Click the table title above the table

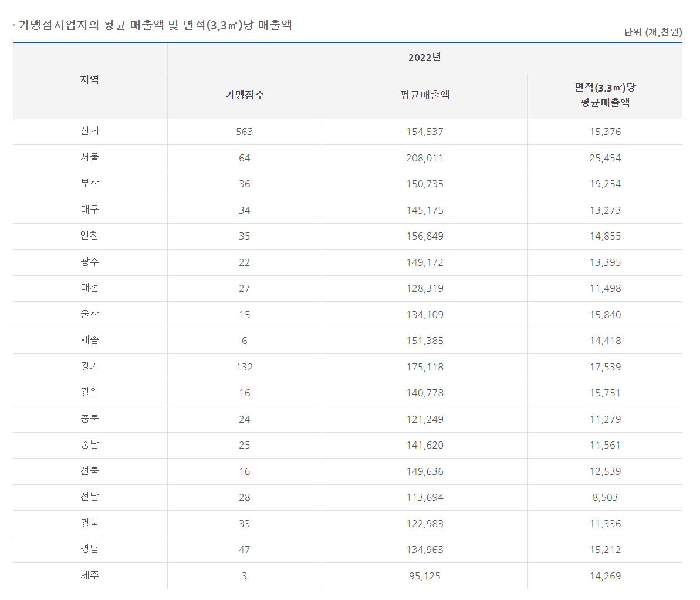pos(155,25)
